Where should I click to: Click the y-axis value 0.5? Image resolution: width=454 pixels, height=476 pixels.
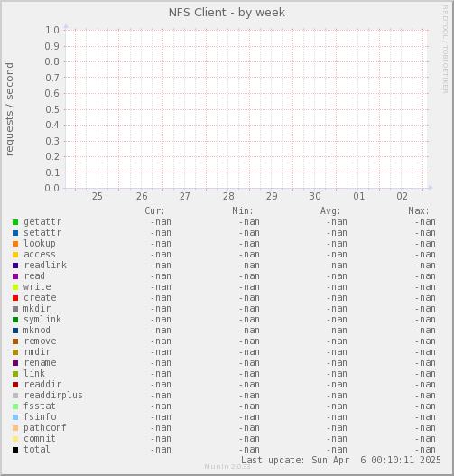click(x=52, y=109)
